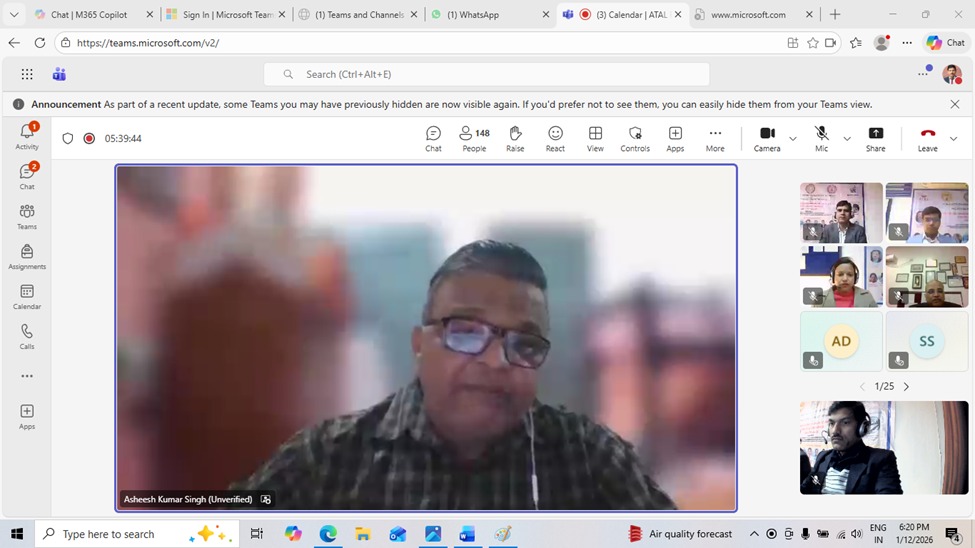Screen dimensions: 975x548
Task: Dismiss the Announcement banner
Action: tap(955, 104)
